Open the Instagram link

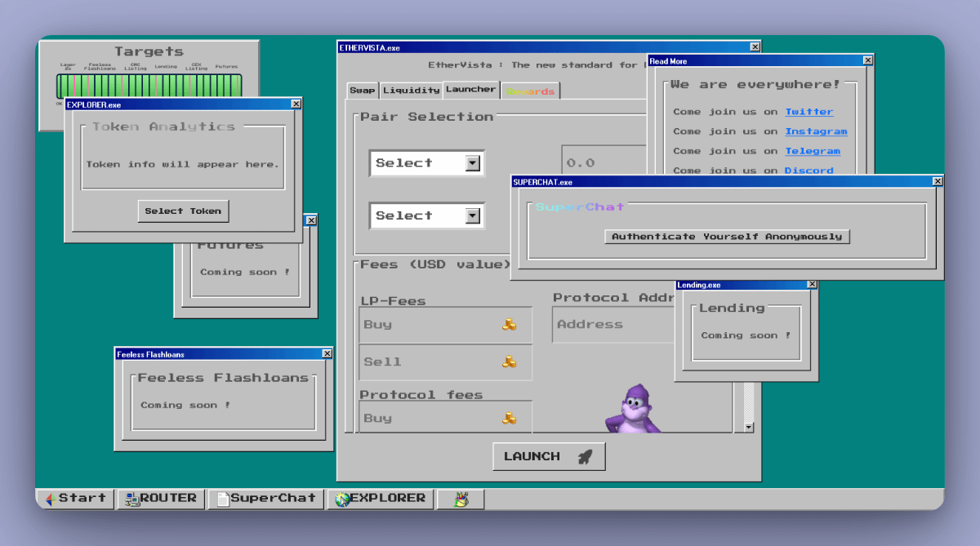816,131
